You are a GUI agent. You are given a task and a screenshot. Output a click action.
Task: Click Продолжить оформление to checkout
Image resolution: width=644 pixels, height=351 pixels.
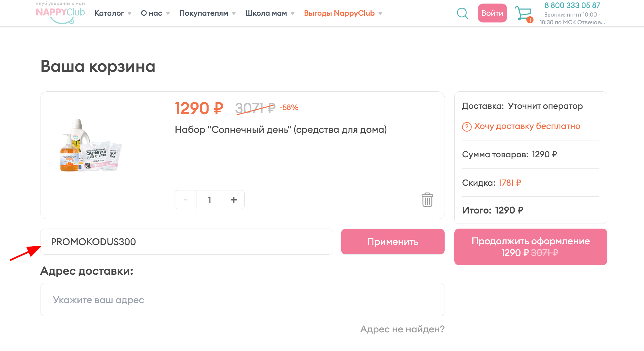[x=531, y=247]
